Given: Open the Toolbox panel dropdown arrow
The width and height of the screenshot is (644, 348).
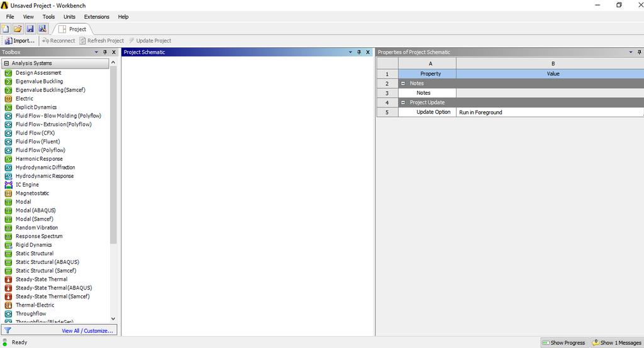Looking at the screenshot, I should coord(96,52).
